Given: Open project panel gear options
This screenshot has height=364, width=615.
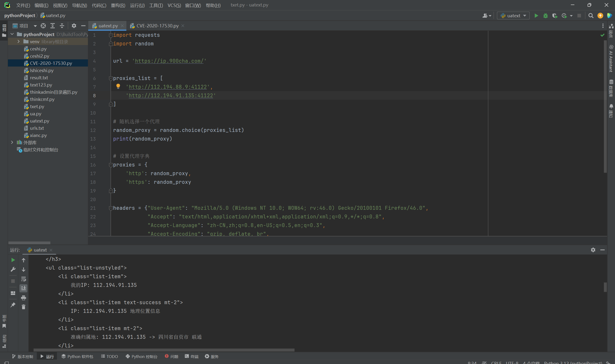Looking at the screenshot, I should tap(74, 26).
